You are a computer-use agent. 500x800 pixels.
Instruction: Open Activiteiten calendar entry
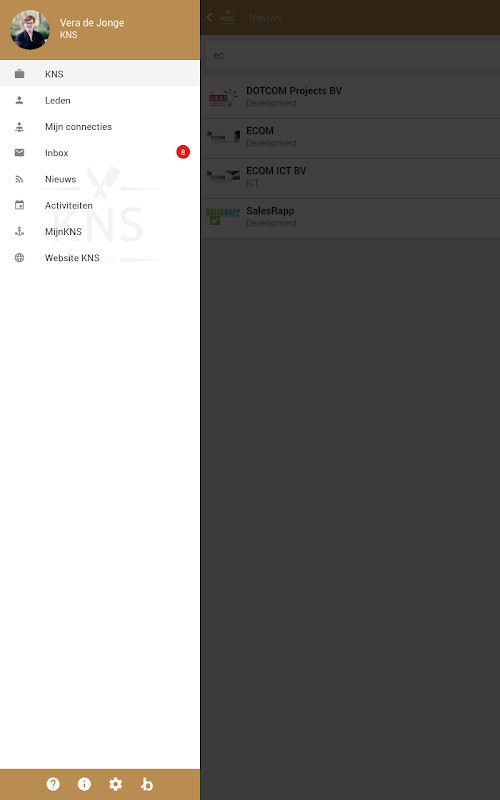[100, 205]
